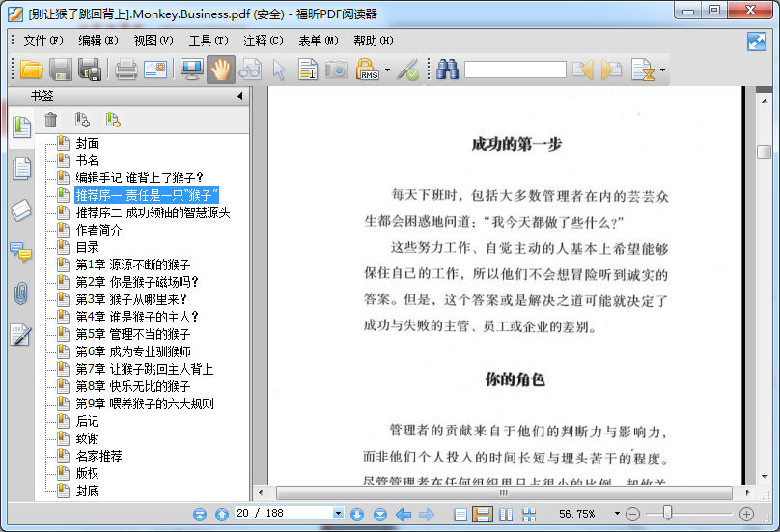
Task: Click the Email envelope icon
Action: (x=155, y=70)
